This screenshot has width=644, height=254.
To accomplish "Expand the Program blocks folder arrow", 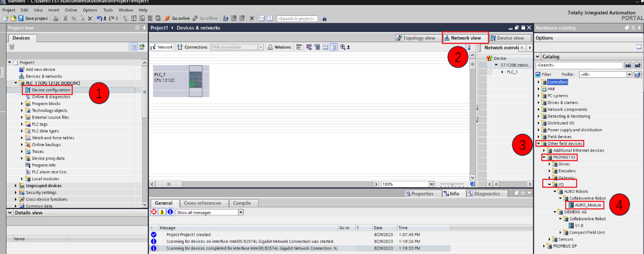I will click(22, 104).
